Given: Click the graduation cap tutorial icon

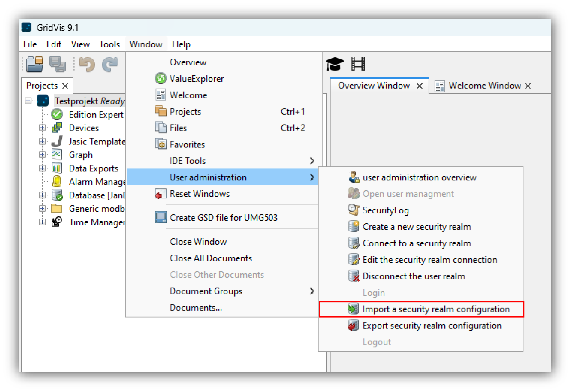Looking at the screenshot, I should 335,63.
